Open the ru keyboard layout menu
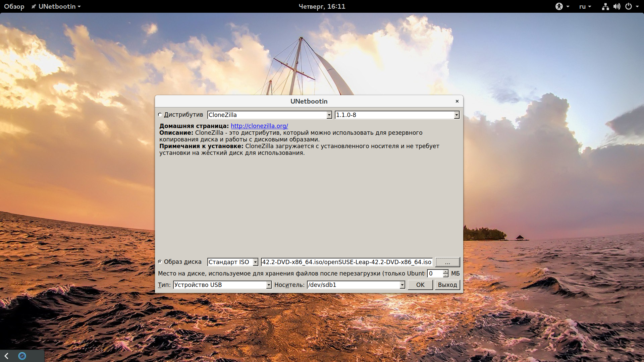Viewport: 644px width, 362px height. point(585,6)
